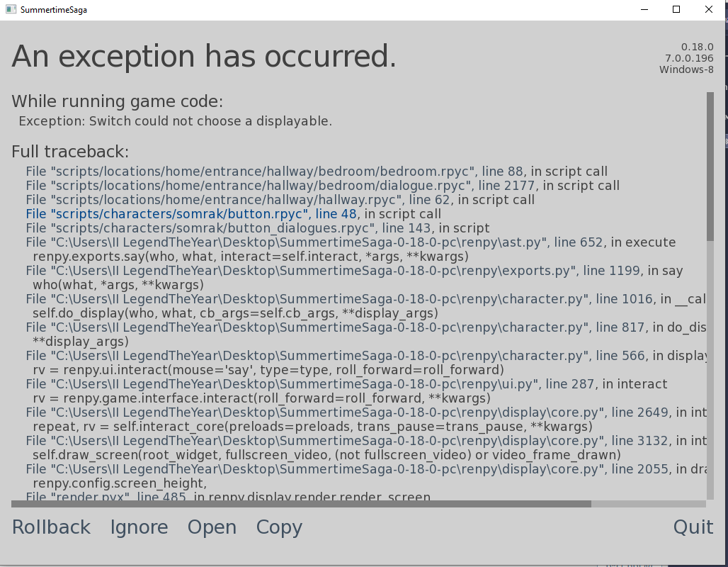Open the traceback file via Open
Viewport: 728px width, 567px height.
(212, 527)
